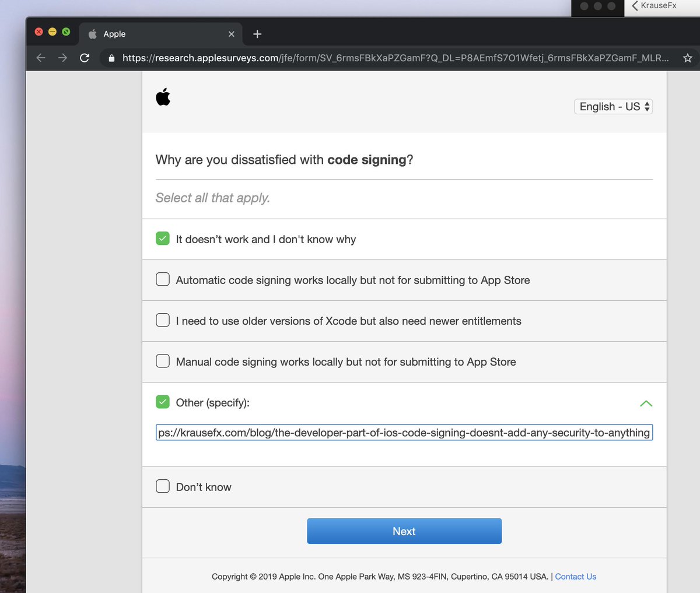This screenshot has width=700, height=593.
Task: Uncheck the "Other (specify)" checkbox
Action: [163, 402]
